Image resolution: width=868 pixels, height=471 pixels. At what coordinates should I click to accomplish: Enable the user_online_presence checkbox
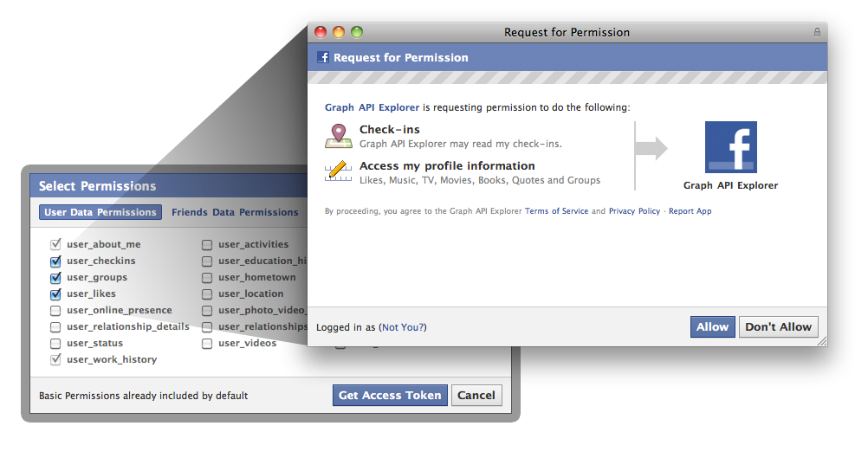[55, 311]
